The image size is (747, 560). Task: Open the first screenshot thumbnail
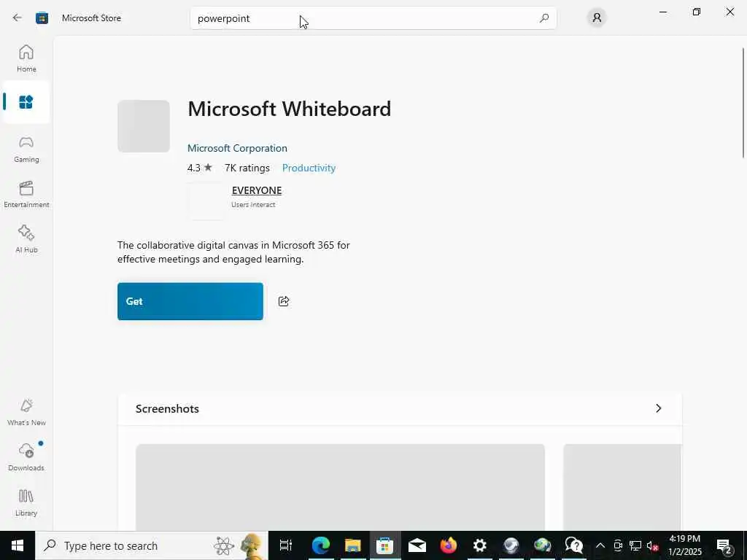[x=340, y=487]
